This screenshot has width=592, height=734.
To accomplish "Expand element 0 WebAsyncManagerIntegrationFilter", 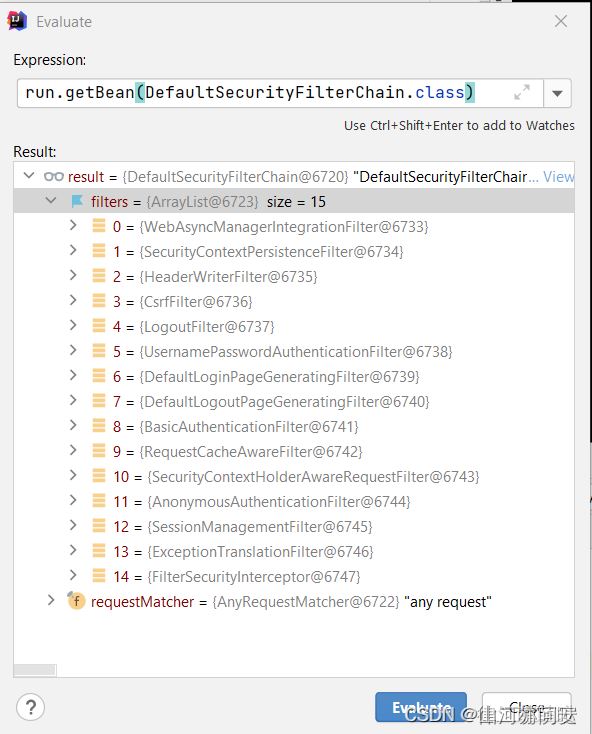I will 73,226.
